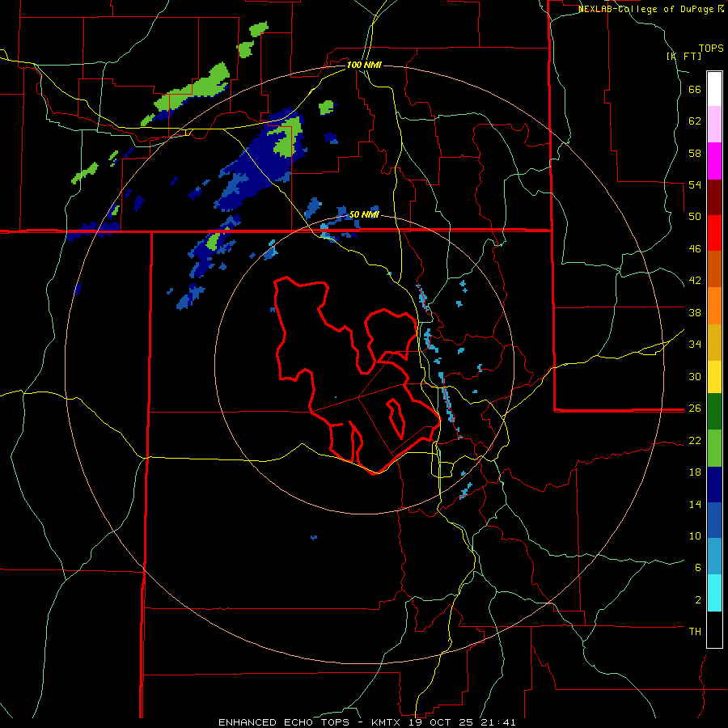The image size is (728, 728).
Task: Click the bright yellow legend swatch
Action: point(714,377)
